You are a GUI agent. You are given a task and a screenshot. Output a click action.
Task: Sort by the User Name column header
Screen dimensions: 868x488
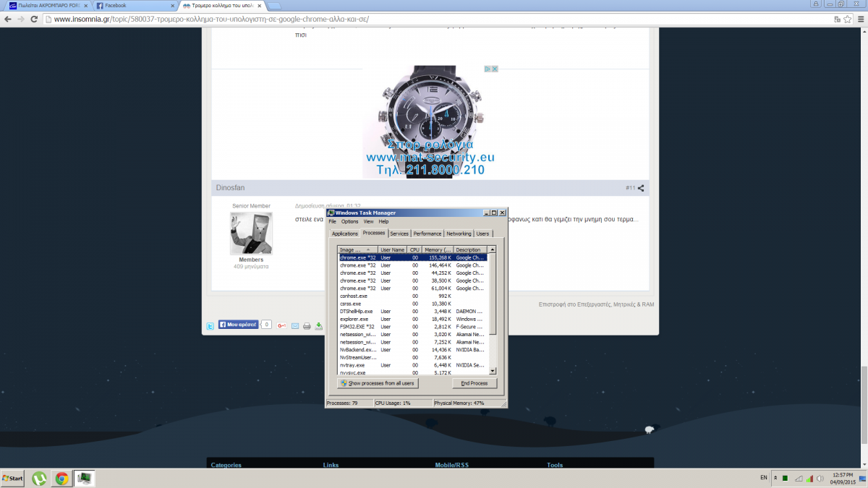(393, 249)
